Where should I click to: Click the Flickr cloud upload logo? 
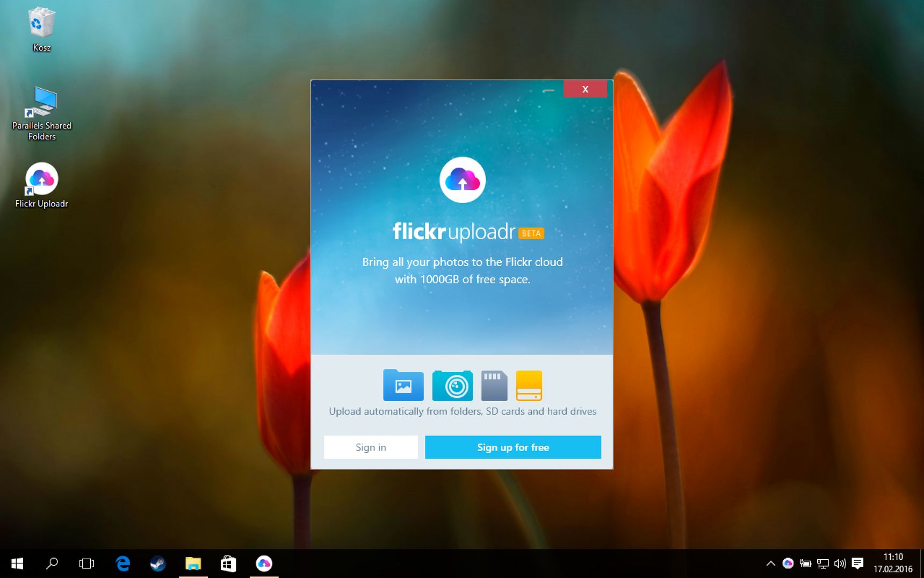(463, 180)
